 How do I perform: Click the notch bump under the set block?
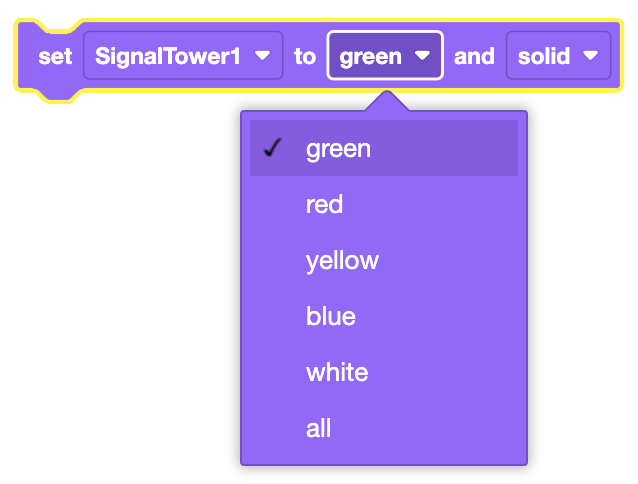point(55,95)
